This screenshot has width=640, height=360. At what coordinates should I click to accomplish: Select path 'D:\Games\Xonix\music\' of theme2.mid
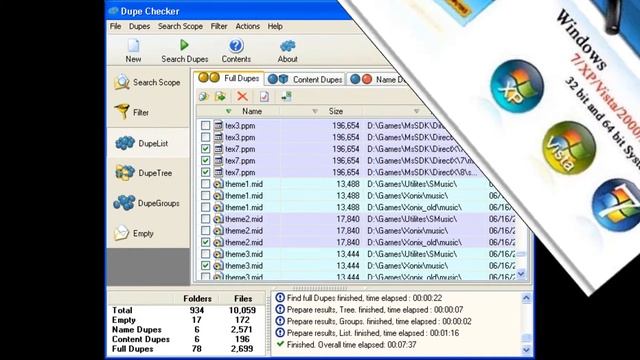(407, 231)
